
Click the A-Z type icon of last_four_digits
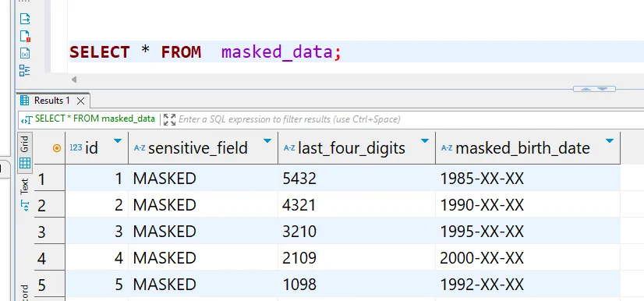click(289, 148)
